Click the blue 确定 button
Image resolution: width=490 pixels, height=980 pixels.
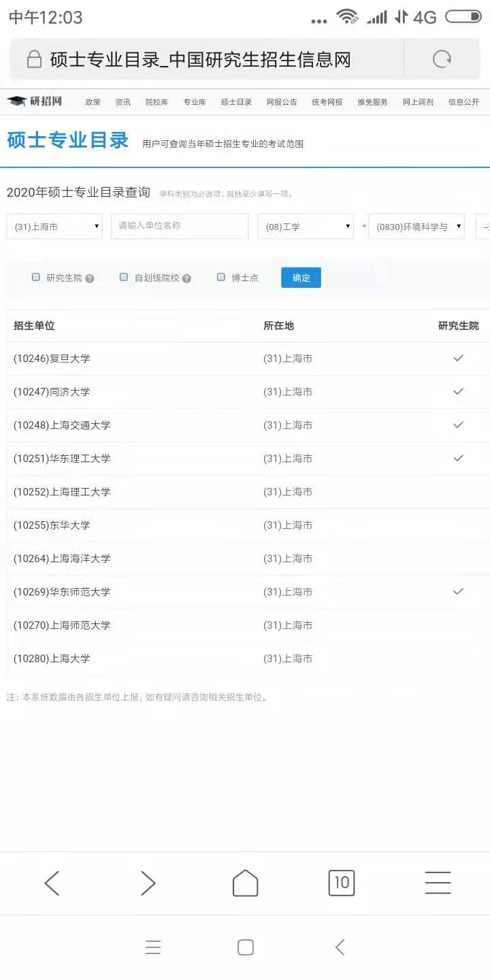coord(301,278)
